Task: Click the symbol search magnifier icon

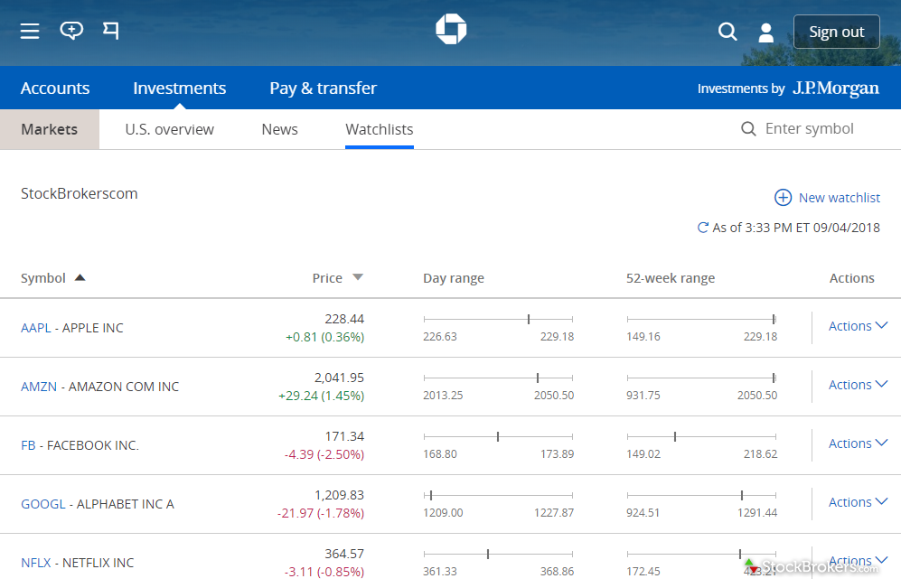Action: click(x=748, y=128)
